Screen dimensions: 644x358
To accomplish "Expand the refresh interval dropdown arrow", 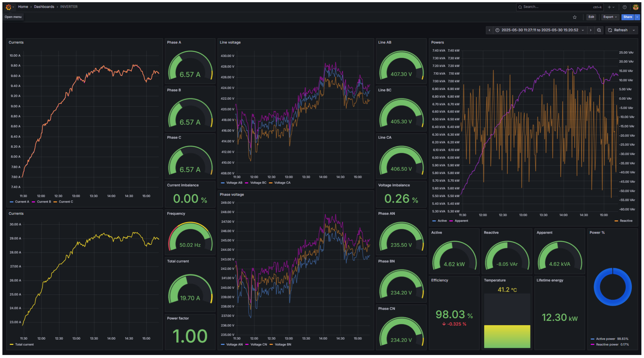I will [634, 30].
